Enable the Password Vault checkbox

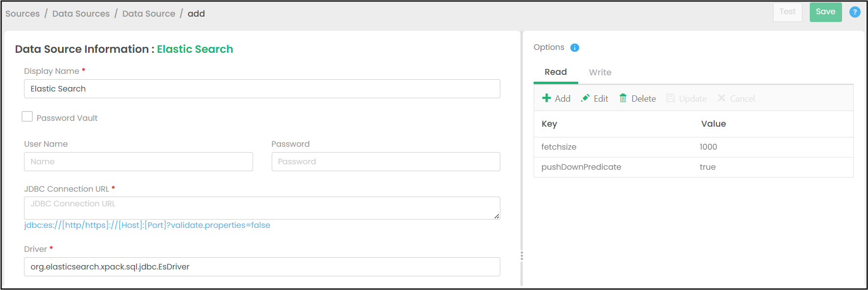27,116
